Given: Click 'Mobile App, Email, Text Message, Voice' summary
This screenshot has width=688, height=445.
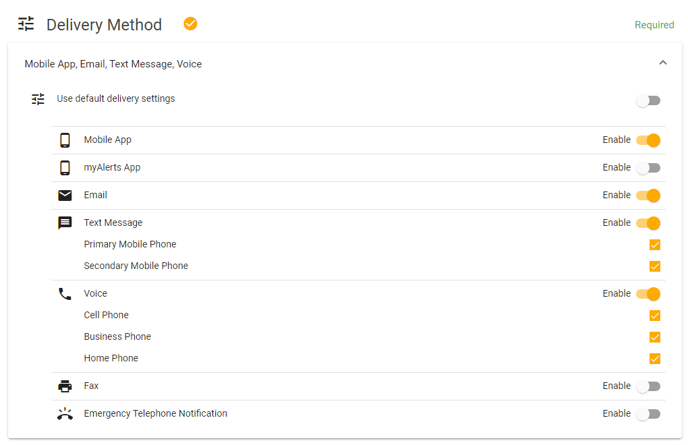Looking at the screenshot, I should point(113,64).
